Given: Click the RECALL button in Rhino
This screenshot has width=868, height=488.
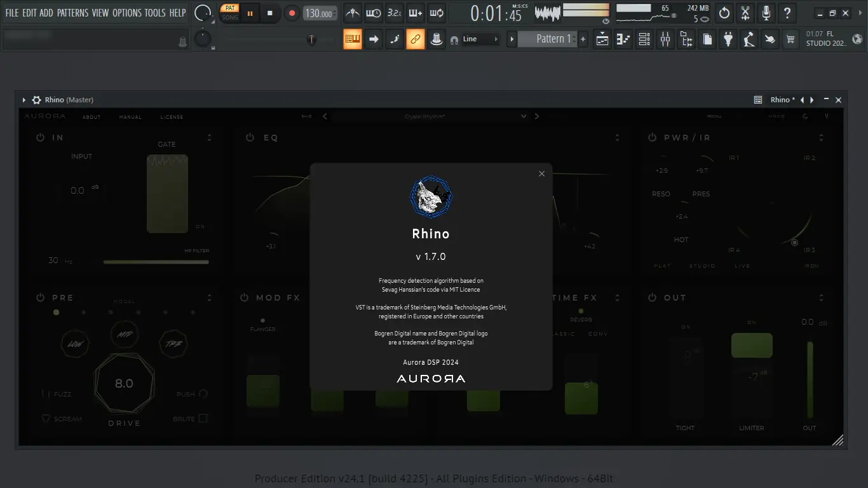Looking at the screenshot, I should [714, 116].
